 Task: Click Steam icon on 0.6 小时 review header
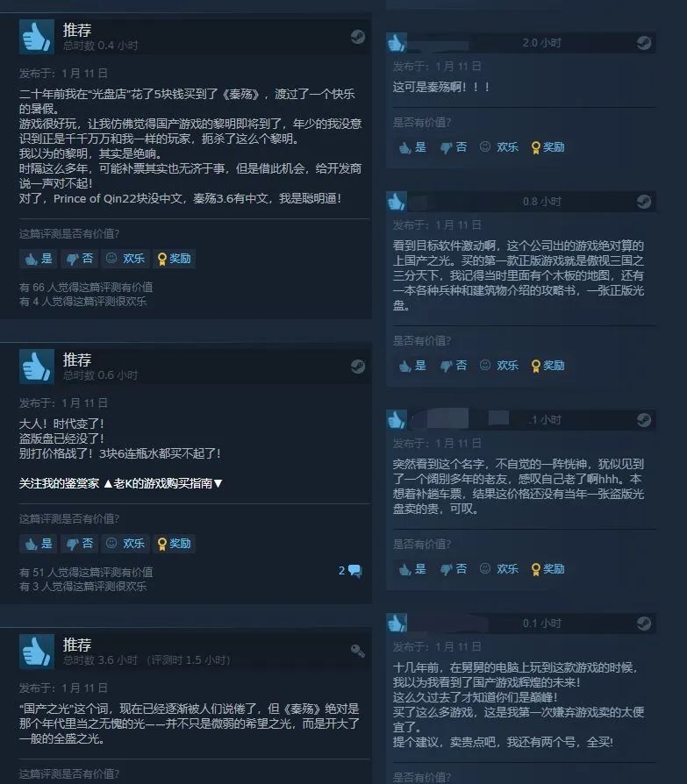pos(357,367)
